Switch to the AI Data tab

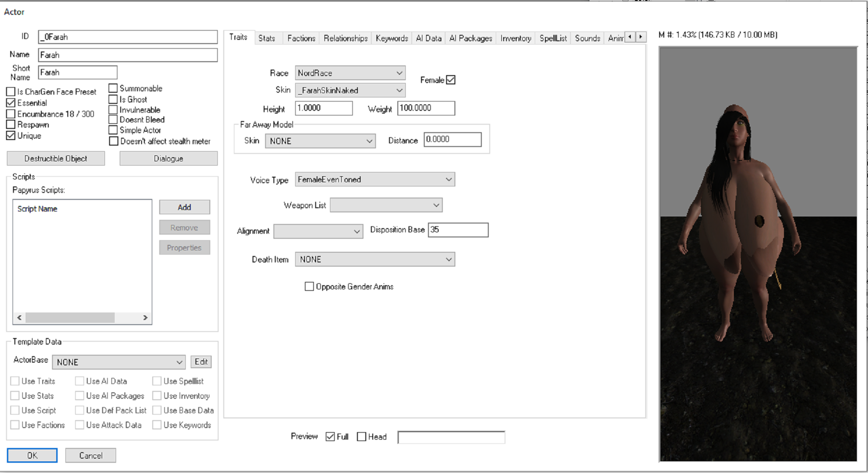point(428,38)
